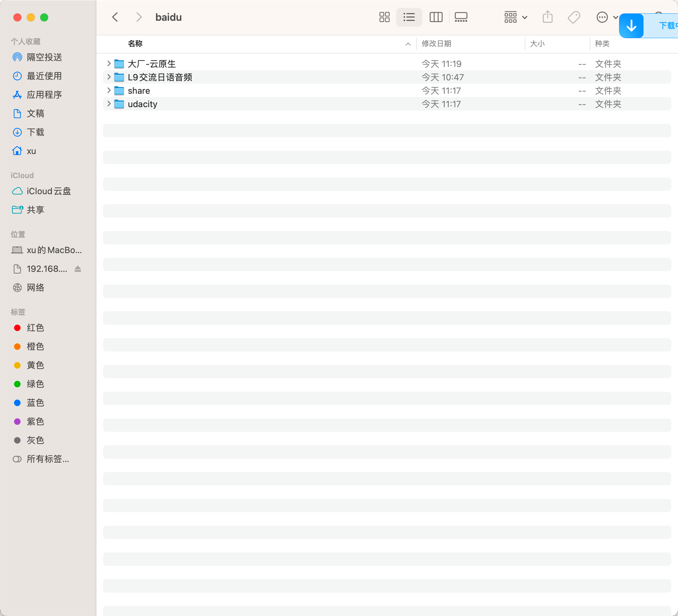
Task: Switch to gallery view
Action: 461,17
